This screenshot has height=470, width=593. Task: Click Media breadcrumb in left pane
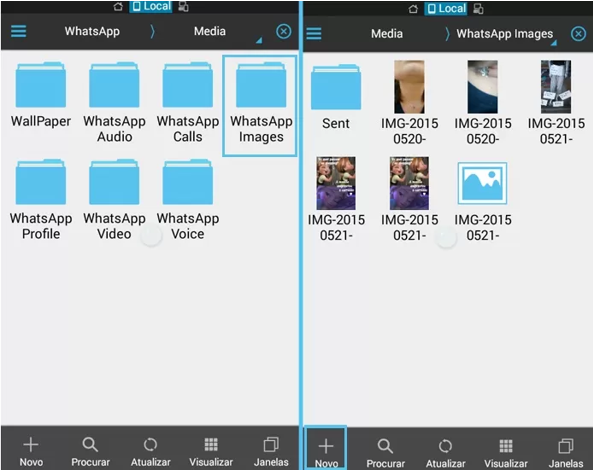(210, 31)
